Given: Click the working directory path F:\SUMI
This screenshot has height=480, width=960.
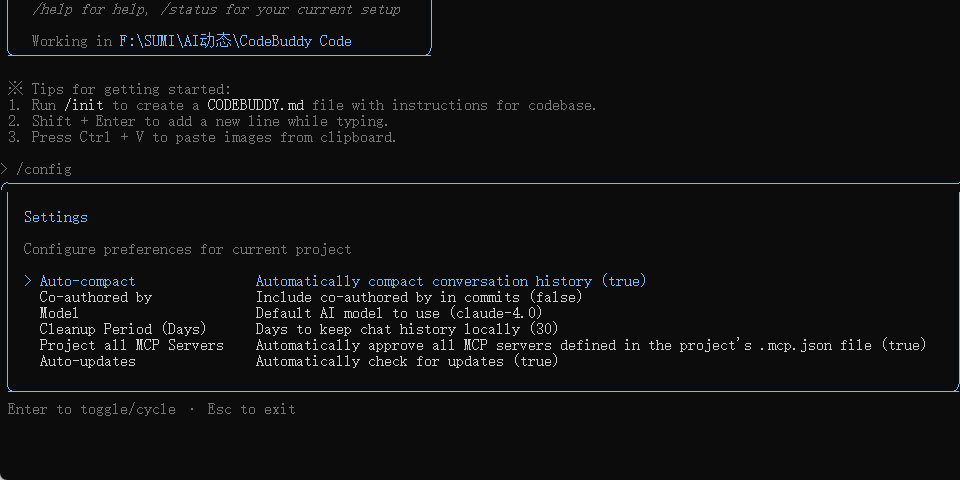Looking at the screenshot, I should (236, 41).
